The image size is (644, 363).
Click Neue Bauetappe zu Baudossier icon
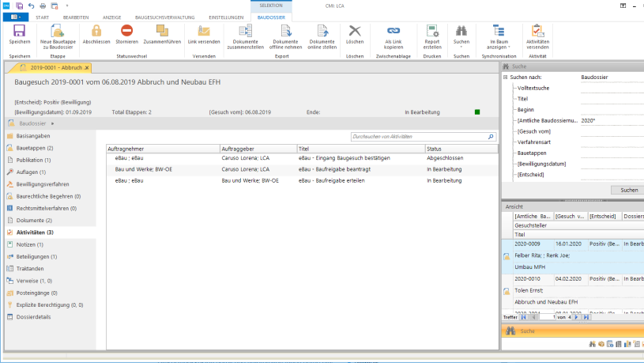[57, 33]
